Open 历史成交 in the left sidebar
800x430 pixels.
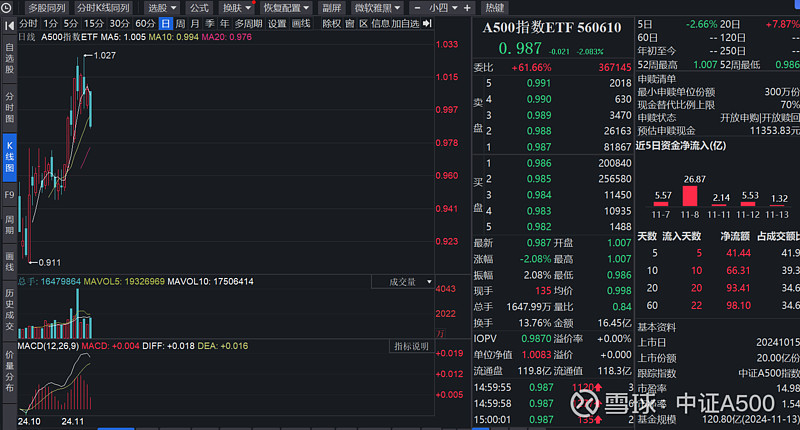(x=9, y=309)
